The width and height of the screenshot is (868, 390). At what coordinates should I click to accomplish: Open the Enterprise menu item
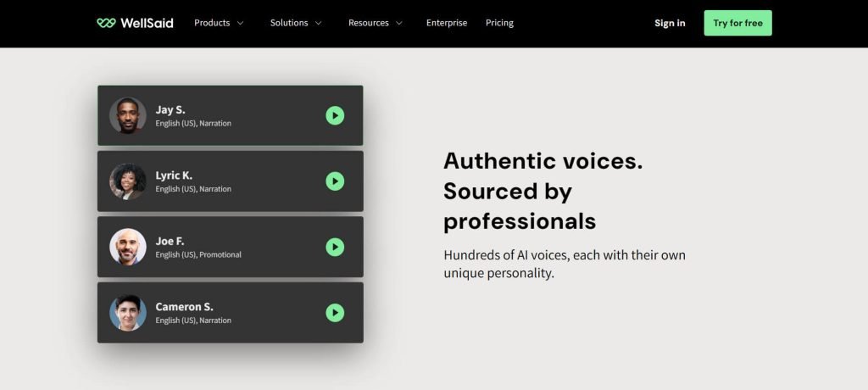[447, 23]
